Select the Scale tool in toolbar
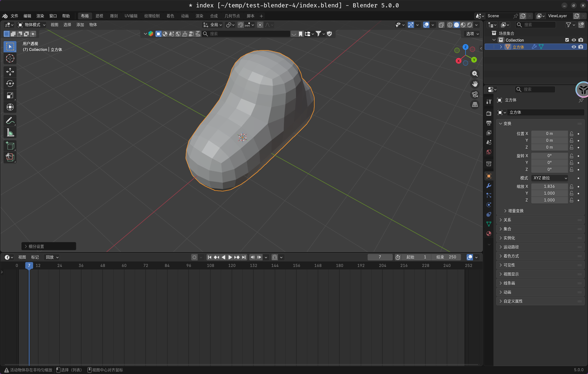 click(x=10, y=95)
